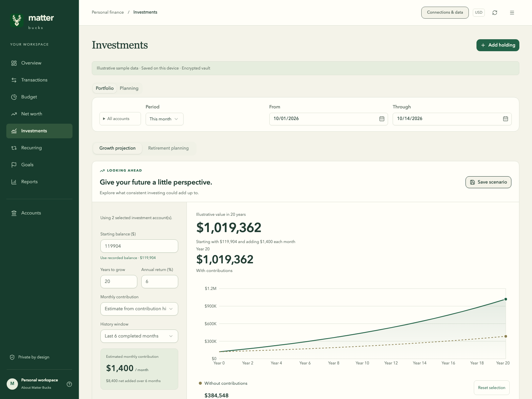Image resolution: width=532 pixels, height=399 pixels.
Task: Click the workspace avatar M
Action: tap(12, 384)
